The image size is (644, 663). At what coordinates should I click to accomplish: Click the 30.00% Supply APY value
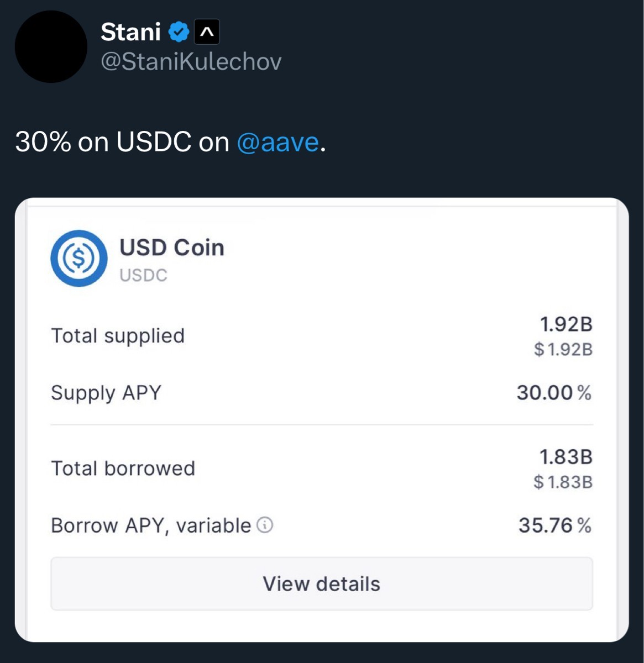pos(553,393)
